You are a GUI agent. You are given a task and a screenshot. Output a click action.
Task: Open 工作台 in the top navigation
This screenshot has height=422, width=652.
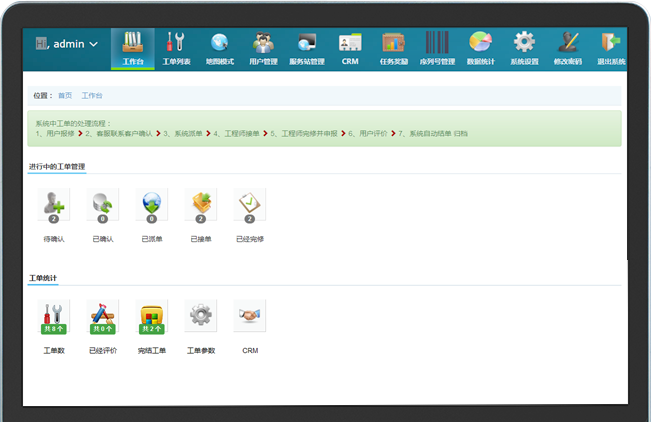133,48
